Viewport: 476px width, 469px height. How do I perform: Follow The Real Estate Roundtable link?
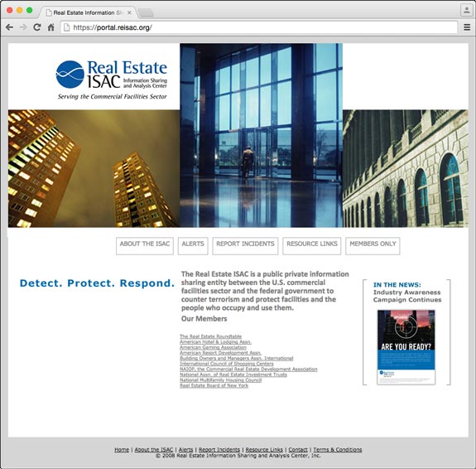click(x=210, y=336)
